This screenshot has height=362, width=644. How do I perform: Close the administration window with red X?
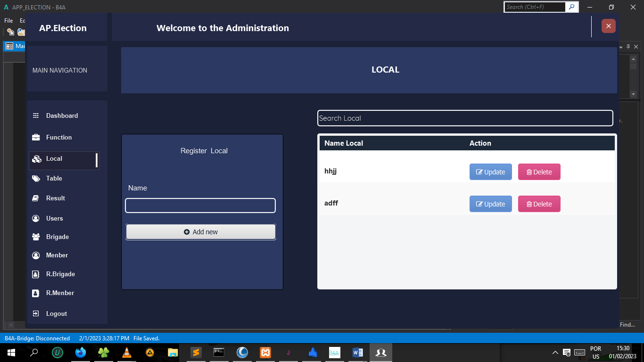point(609,26)
